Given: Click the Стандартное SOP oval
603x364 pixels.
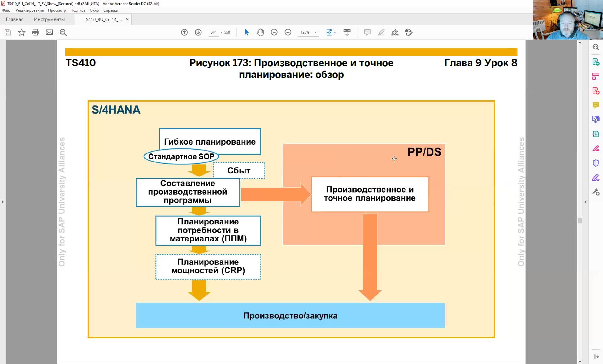Looking at the screenshot, I should click(x=181, y=157).
